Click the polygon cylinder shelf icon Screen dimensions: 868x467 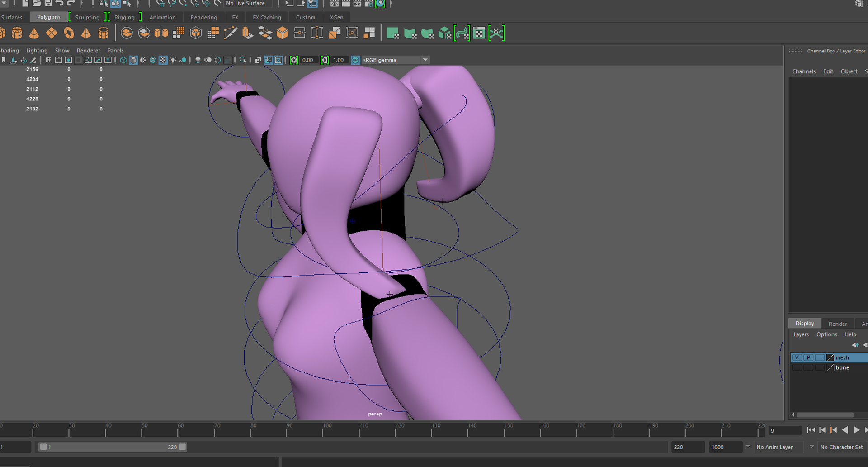(17, 33)
